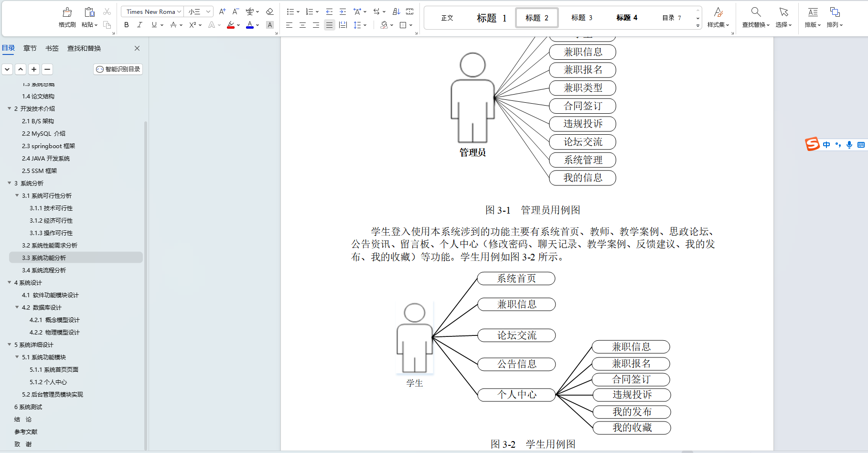Apply red highlight color

[231, 25]
